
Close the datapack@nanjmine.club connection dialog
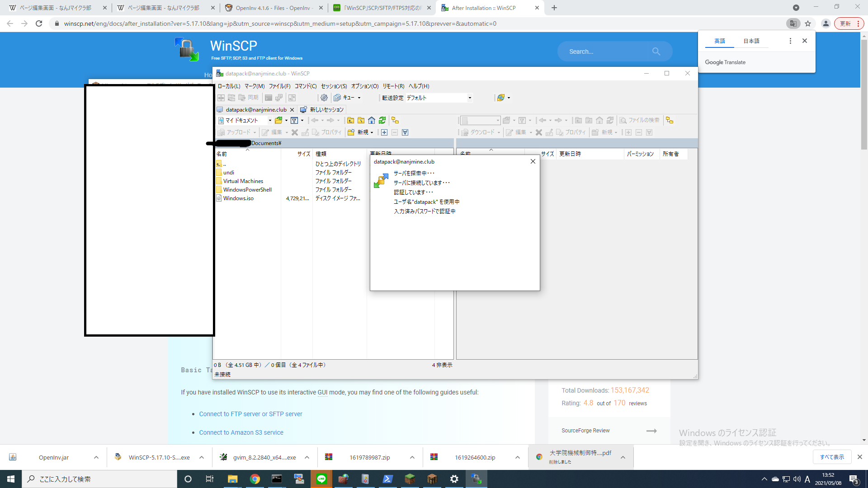pyautogui.click(x=533, y=161)
